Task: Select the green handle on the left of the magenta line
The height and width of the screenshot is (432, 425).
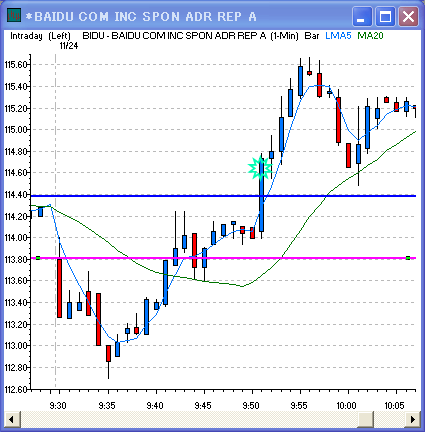Action: pos(38,258)
